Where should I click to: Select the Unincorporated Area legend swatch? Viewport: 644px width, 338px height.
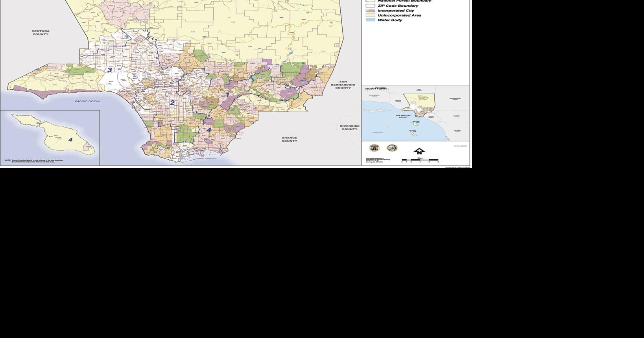370,15
